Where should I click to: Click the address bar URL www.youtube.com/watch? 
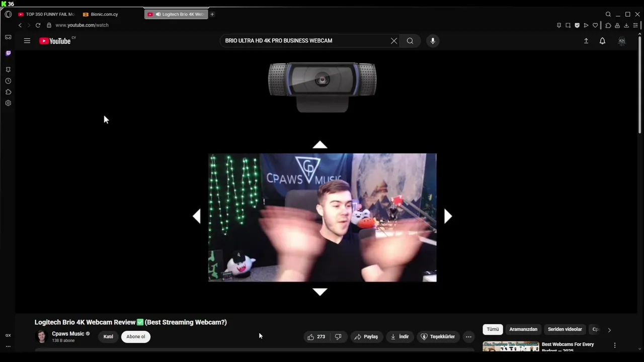82,25
